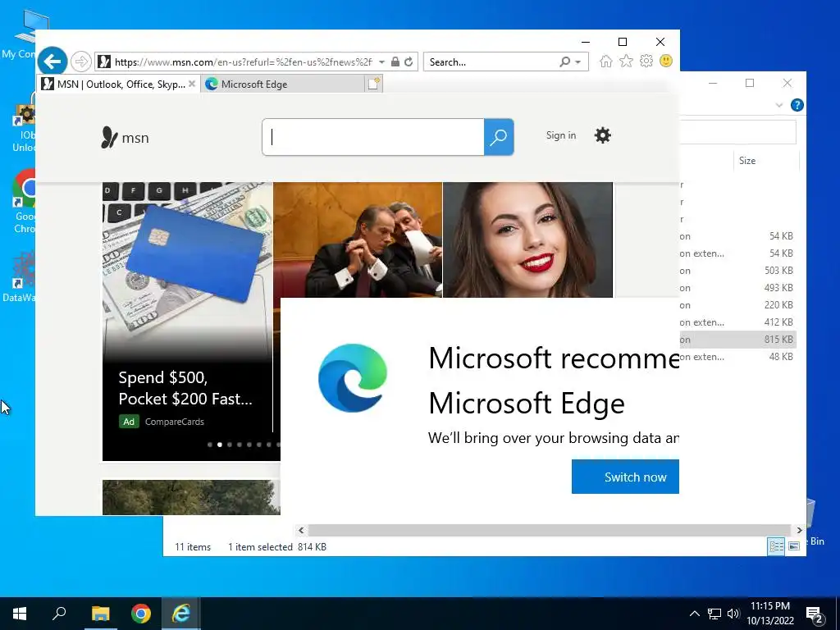Close the MSN tab
Viewport: 840px width, 630px height.
pos(192,84)
